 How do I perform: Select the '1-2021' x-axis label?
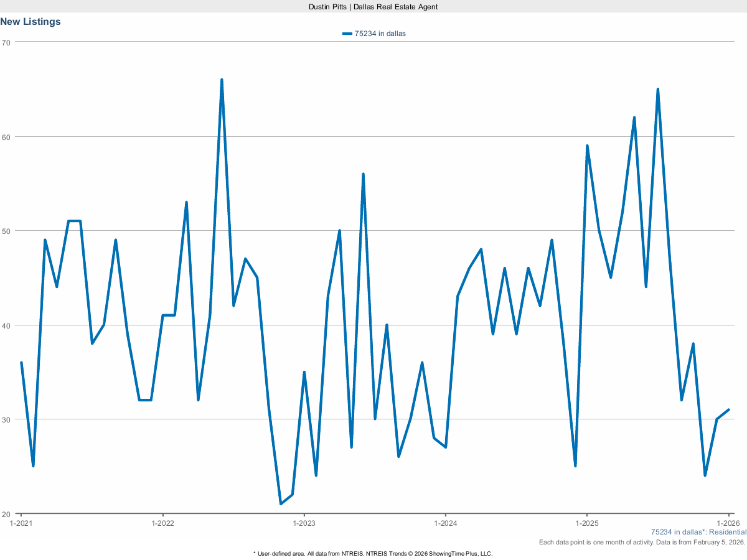22,524
